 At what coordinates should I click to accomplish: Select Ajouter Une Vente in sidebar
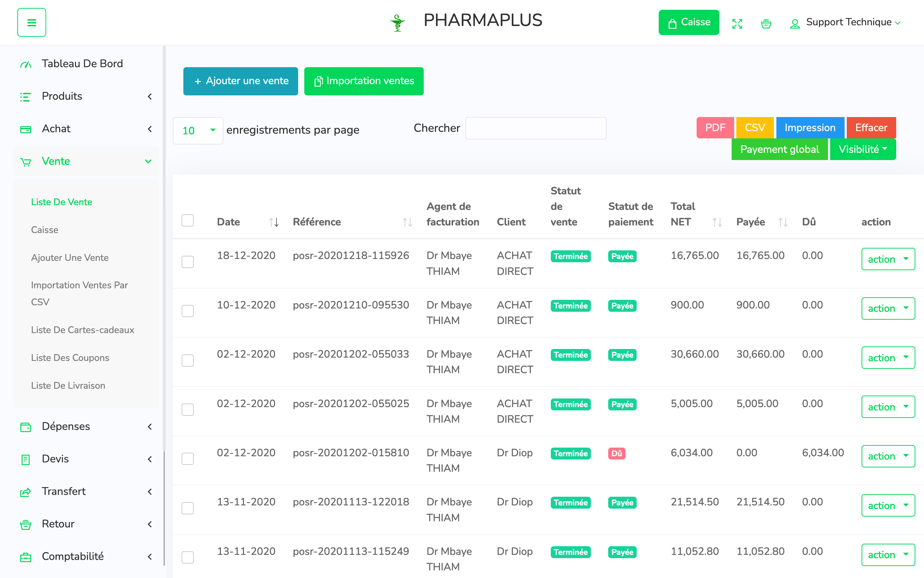coord(70,258)
